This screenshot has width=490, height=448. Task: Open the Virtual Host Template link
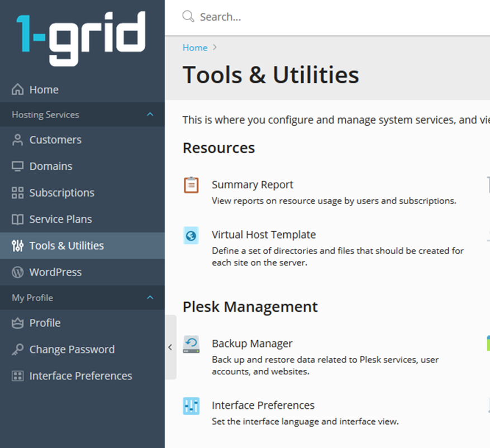tap(264, 235)
